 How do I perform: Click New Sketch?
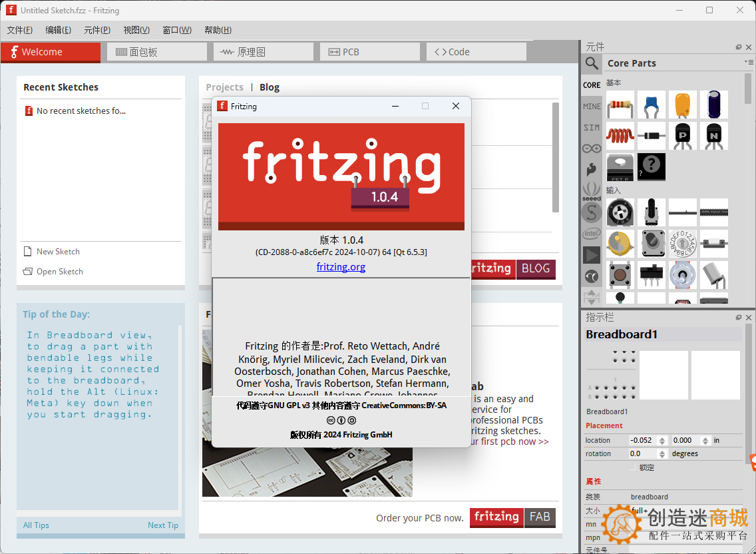click(52, 252)
